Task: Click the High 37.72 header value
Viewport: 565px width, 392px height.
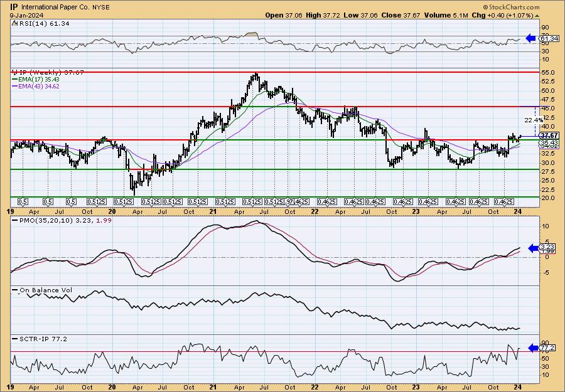Action: pyautogui.click(x=322, y=15)
